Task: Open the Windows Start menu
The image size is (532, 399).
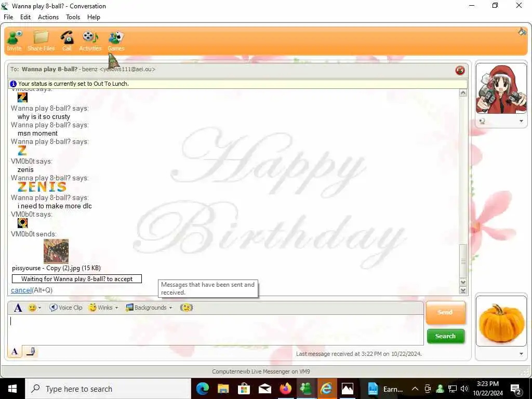Action: [x=12, y=389]
